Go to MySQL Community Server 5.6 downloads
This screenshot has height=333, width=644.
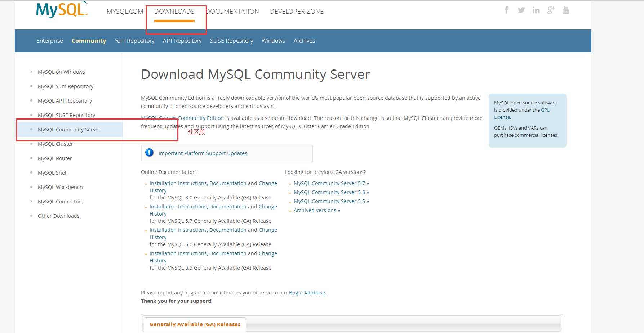tap(331, 192)
